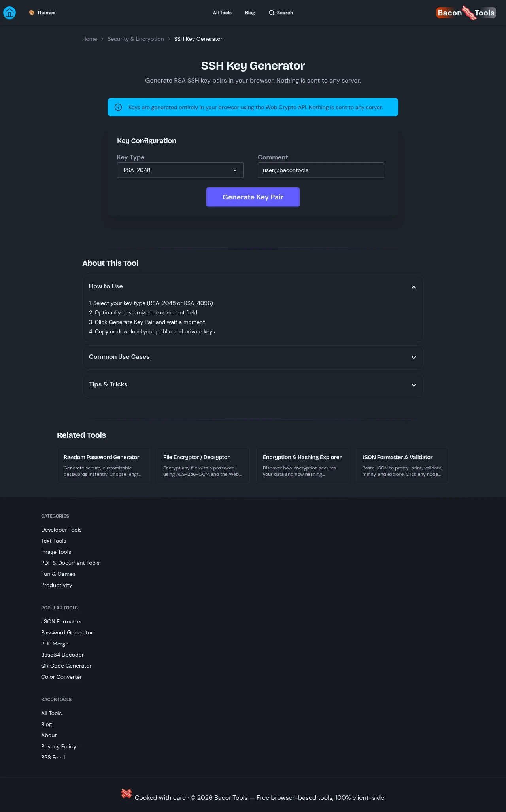Open the Key Type dropdown
506x812 pixels.
pyautogui.click(x=180, y=170)
